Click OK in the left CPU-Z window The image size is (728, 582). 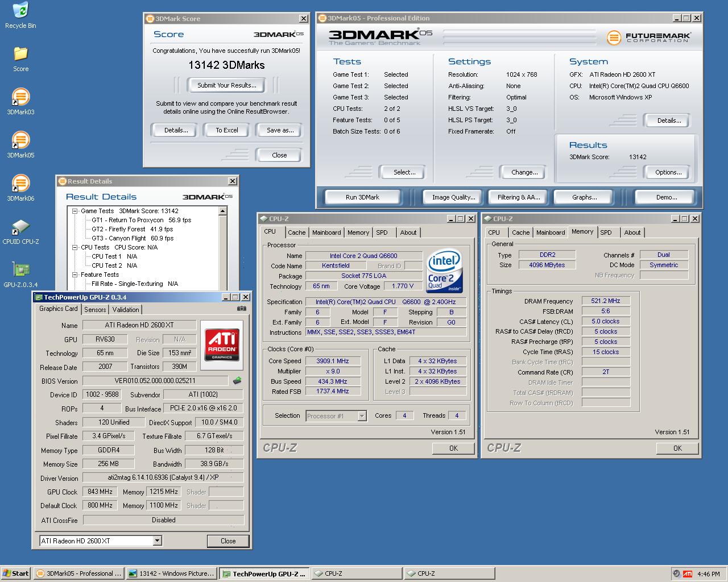(453, 448)
